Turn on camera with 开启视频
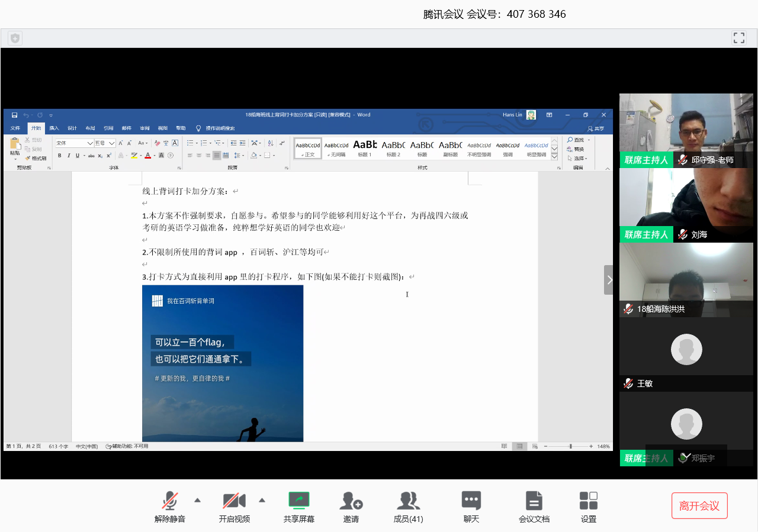 [x=234, y=502]
